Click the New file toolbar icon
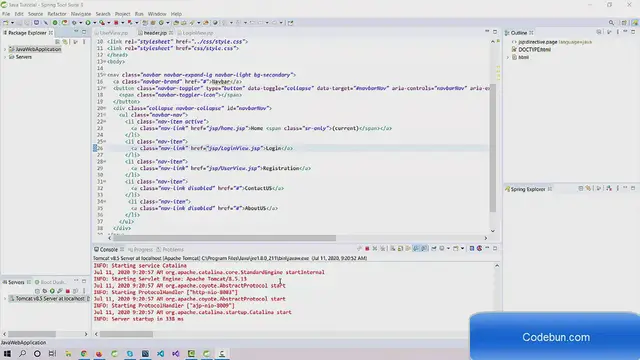The width and height of the screenshot is (640, 360). point(6,23)
